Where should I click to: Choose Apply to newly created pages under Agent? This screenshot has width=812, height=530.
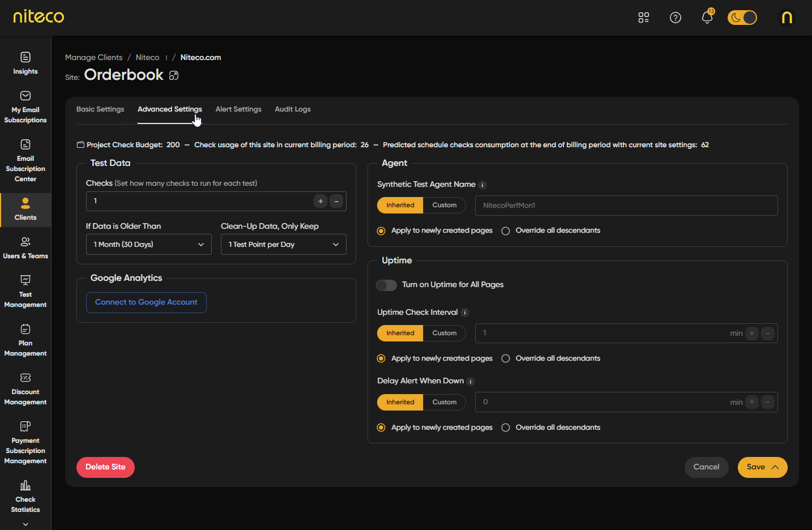[x=381, y=231]
